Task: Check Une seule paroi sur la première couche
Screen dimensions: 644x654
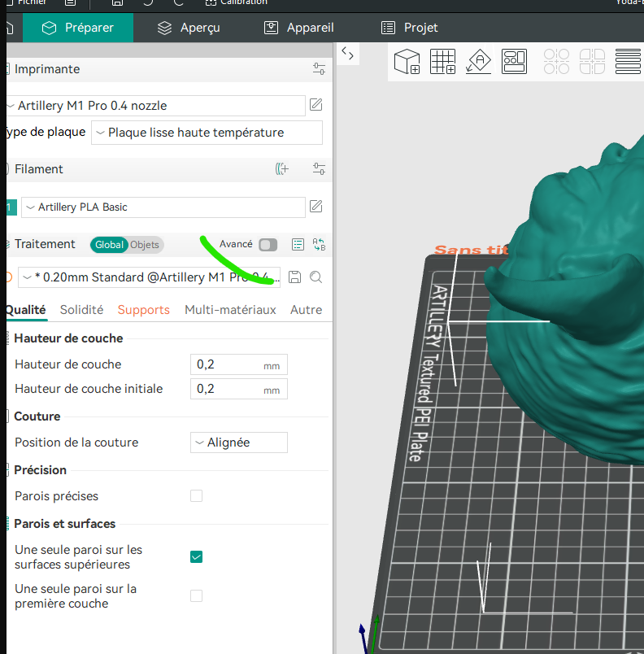Action: coord(196,595)
